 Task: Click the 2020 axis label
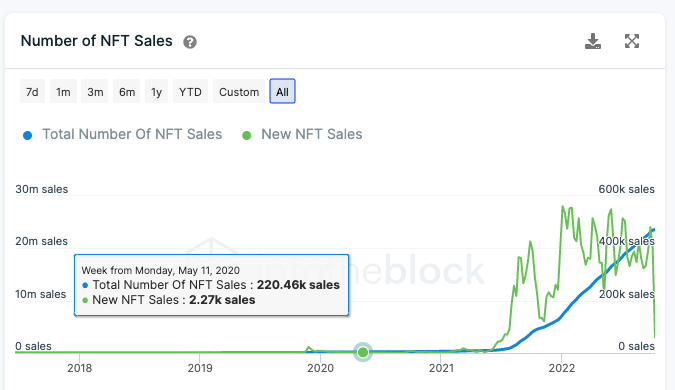321,368
